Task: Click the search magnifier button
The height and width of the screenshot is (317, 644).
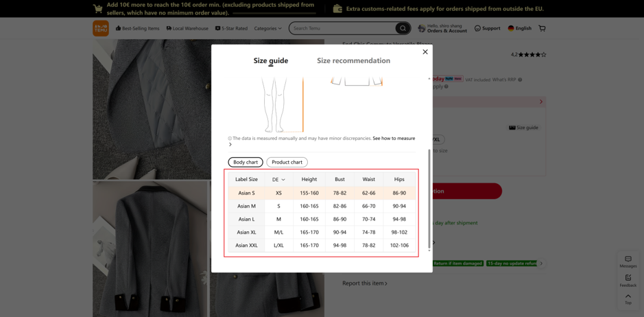Action: [403, 28]
